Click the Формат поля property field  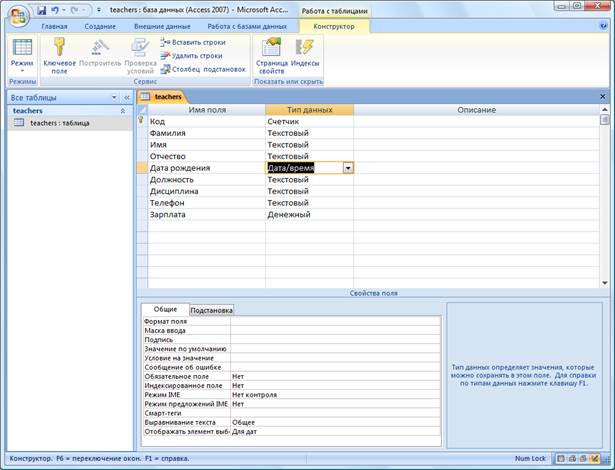click(x=335, y=321)
